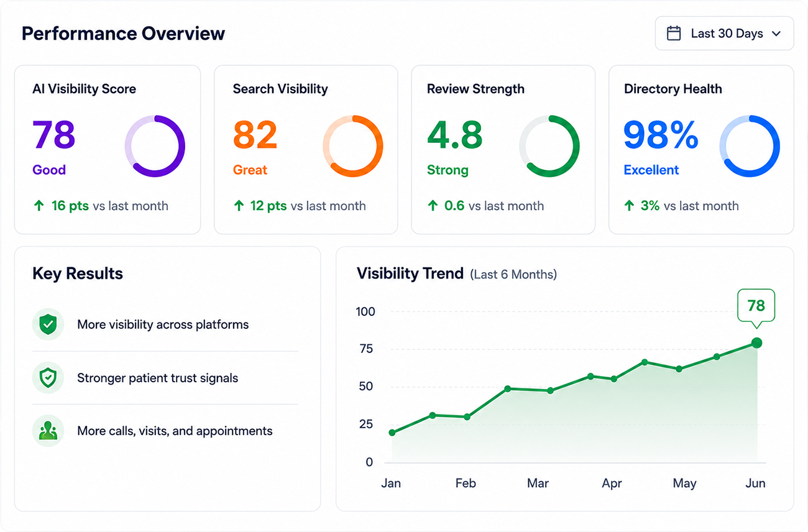This screenshot has height=532, width=808.
Task: Click the 78 tooltip bubble on chart
Action: (756, 306)
